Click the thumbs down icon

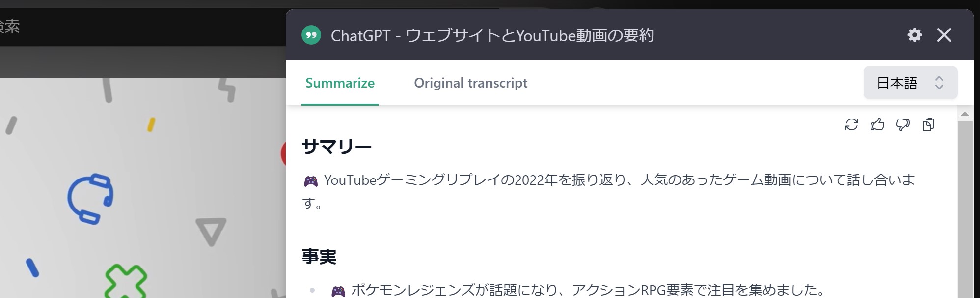[x=903, y=125]
